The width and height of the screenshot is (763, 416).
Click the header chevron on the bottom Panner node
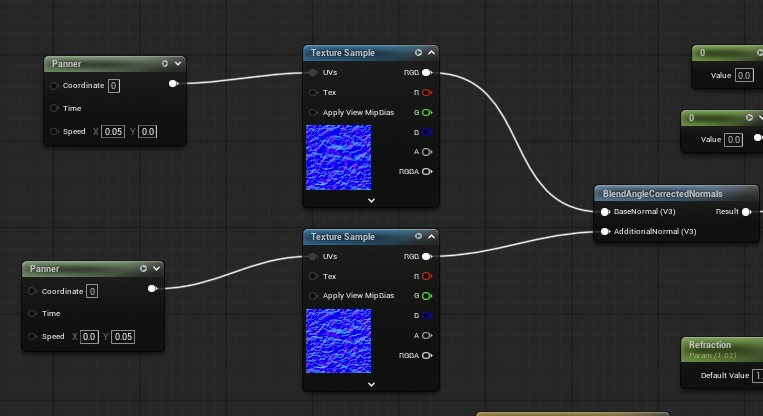coord(156,269)
